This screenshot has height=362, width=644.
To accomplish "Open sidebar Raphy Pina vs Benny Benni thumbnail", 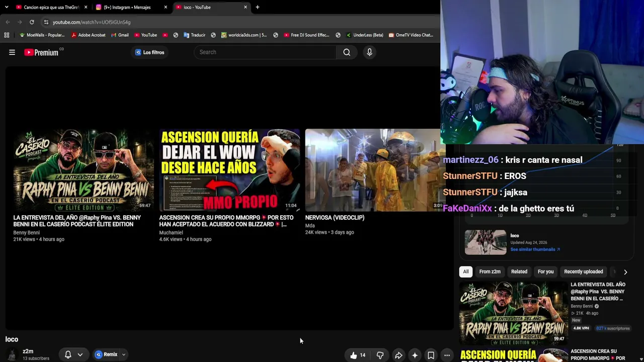I will click(x=514, y=312).
